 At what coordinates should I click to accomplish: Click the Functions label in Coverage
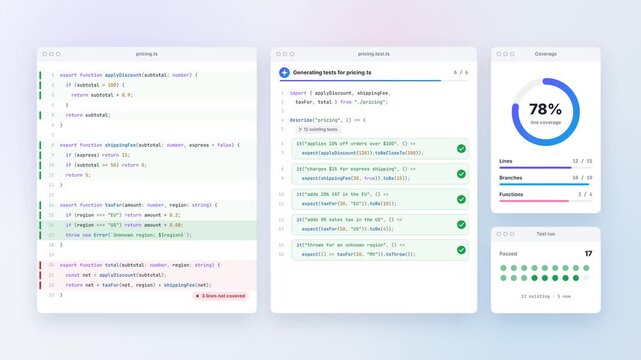pos(511,195)
